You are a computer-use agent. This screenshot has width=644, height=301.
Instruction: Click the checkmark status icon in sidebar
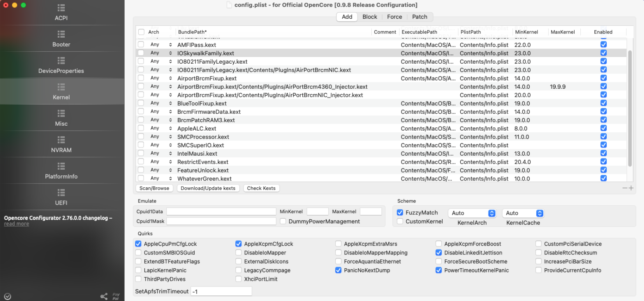point(7,296)
